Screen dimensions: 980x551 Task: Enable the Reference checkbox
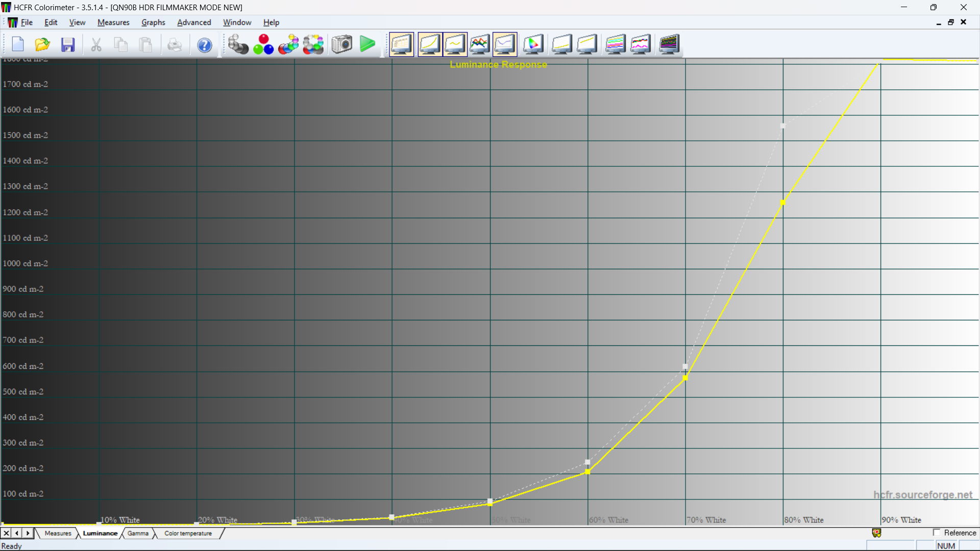937,533
